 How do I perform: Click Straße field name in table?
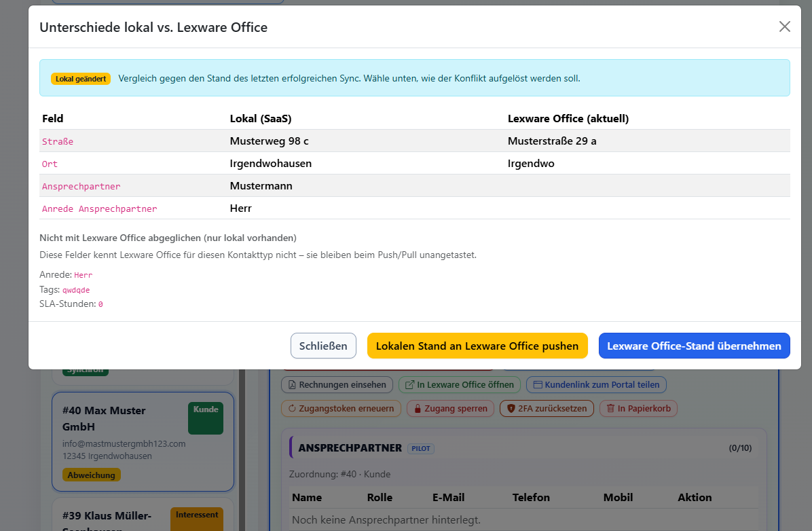[58, 141]
